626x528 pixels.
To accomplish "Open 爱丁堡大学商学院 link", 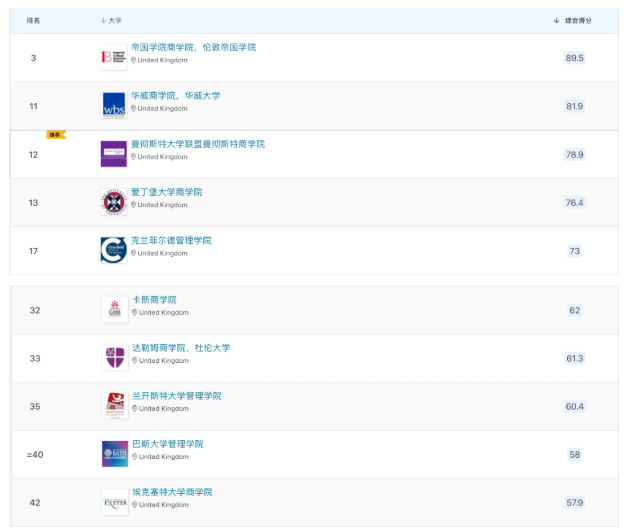I will (x=166, y=192).
